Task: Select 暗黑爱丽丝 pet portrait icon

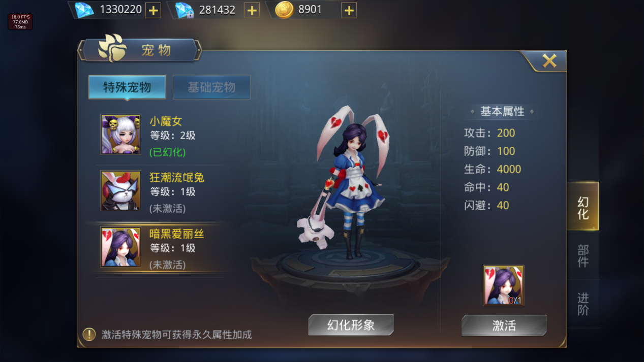Action: point(120,247)
